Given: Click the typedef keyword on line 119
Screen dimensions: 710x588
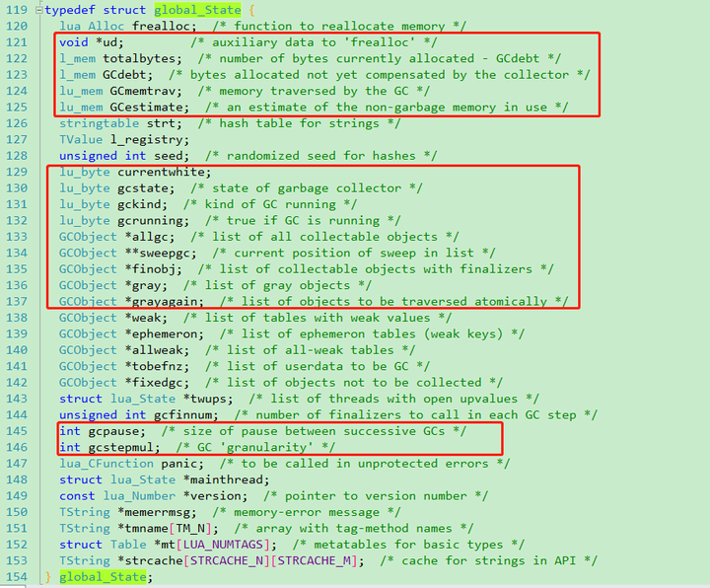Looking at the screenshot, I should point(70,10).
